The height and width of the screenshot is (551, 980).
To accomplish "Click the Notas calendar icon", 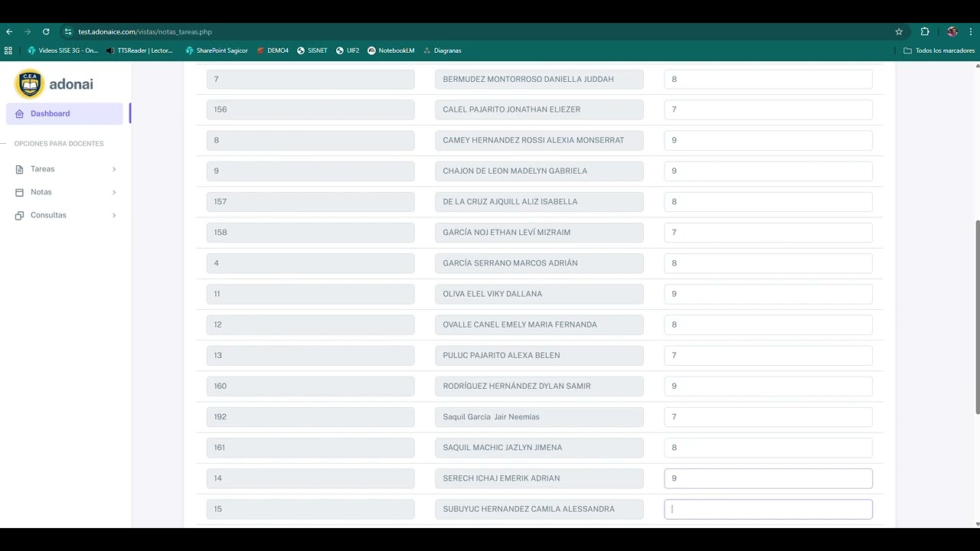I will pos(19,192).
